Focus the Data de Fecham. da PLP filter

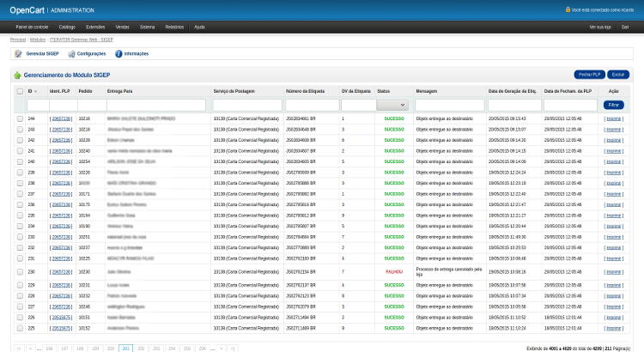click(570, 105)
